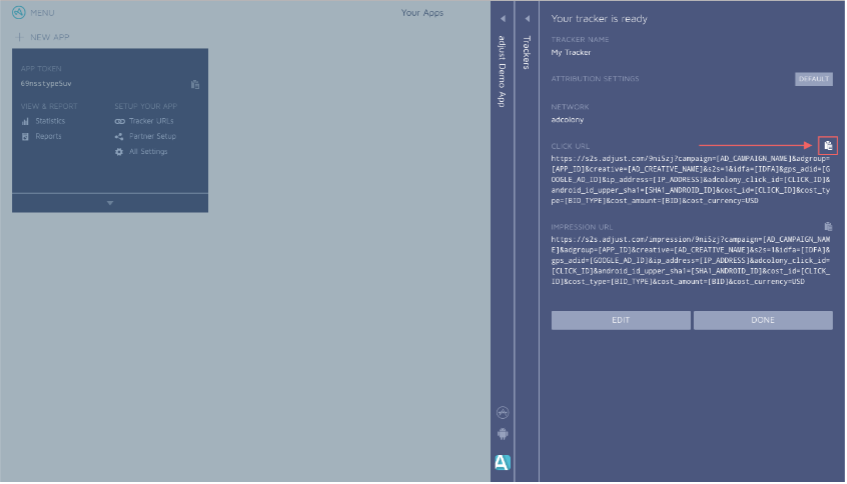Viewport: 847px width, 484px height.
Task: Open the Menu at top left
Action: (x=42, y=13)
